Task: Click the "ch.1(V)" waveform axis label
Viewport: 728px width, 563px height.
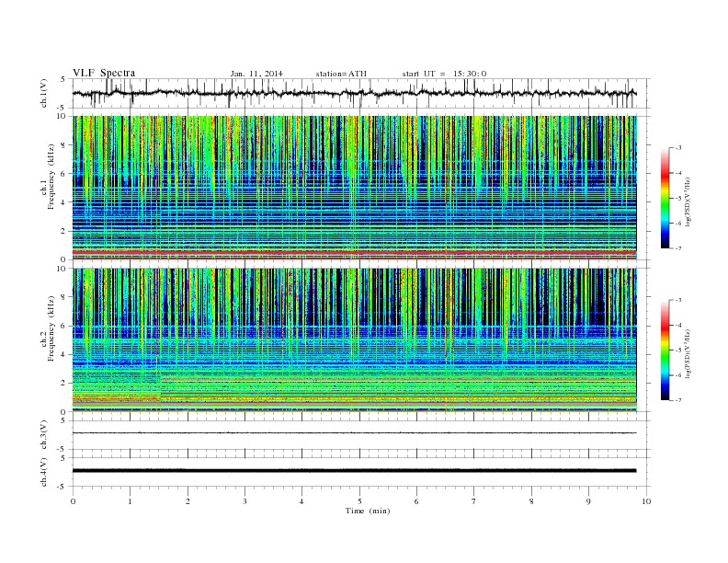Action: click(44, 93)
